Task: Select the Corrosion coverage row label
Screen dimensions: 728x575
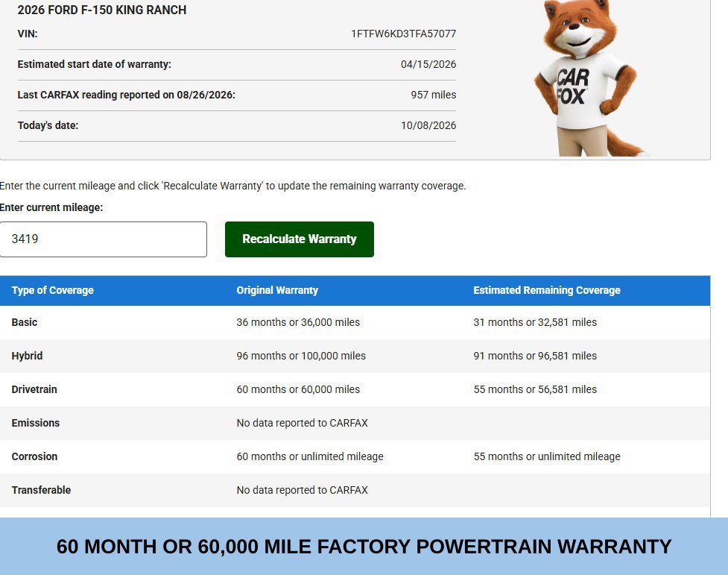Action: point(34,456)
